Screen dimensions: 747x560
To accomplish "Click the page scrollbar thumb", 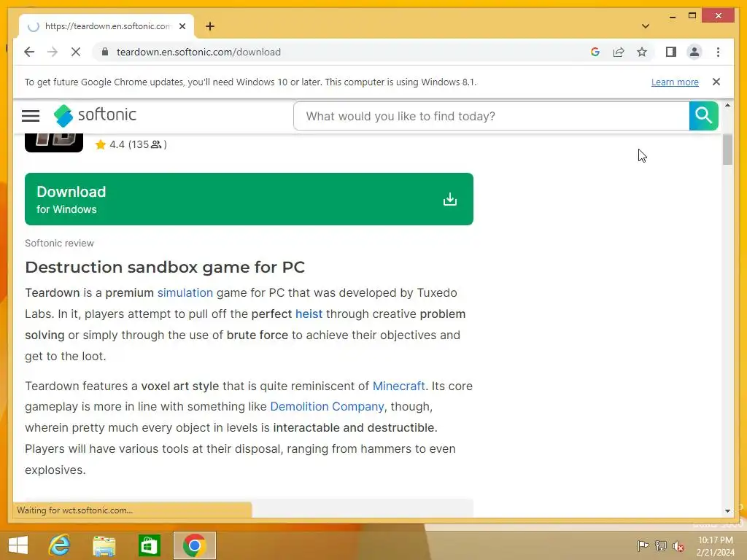I will coord(727,149).
